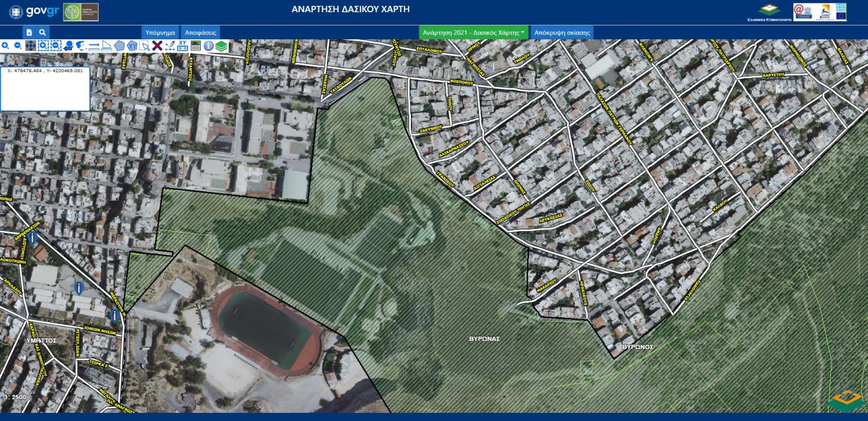Click the magnifier search button
This screenshot has width=868, height=421.
pos(42,32)
